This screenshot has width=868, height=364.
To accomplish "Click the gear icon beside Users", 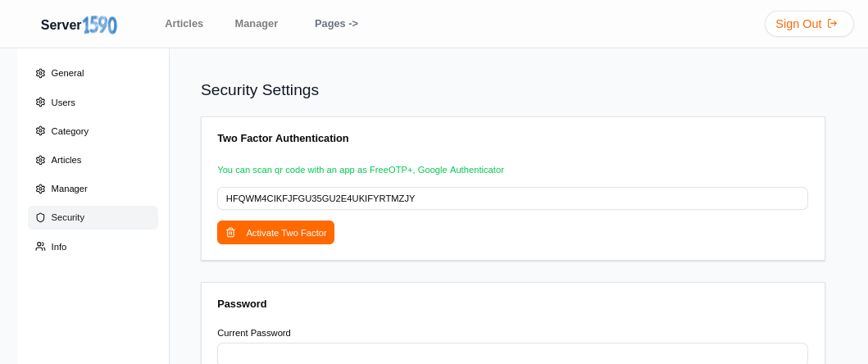I will (x=40, y=102).
